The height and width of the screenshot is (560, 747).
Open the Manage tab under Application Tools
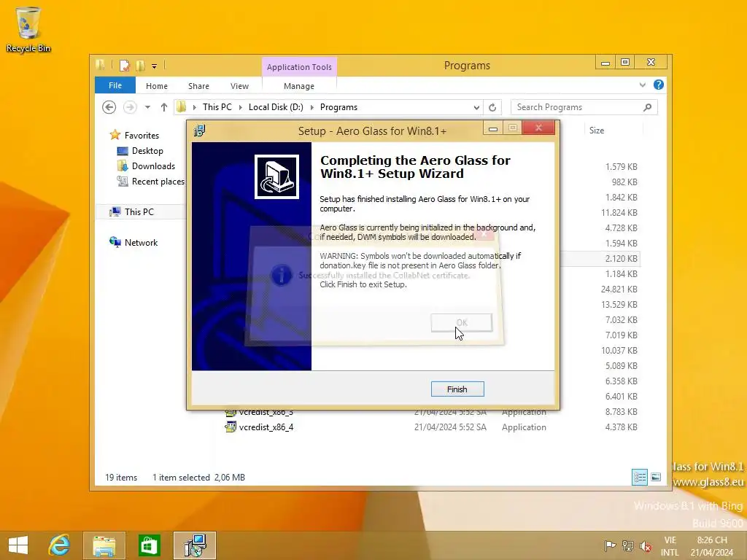[x=298, y=86]
